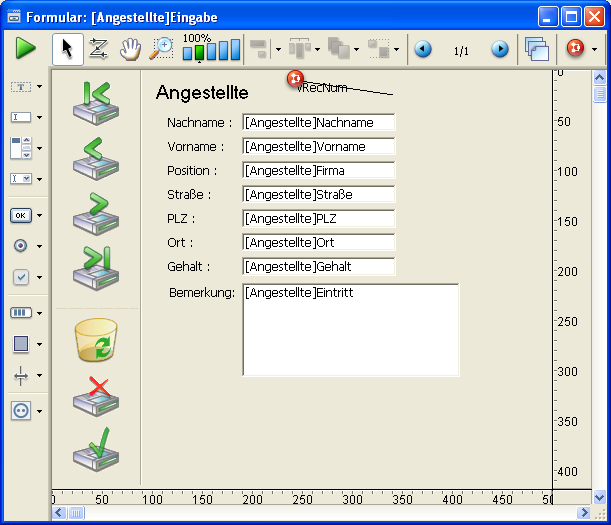This screenshot has height=525, width=611.
Task: Expand the rectangle shape tool dropdown
Action: pos(39,344)
